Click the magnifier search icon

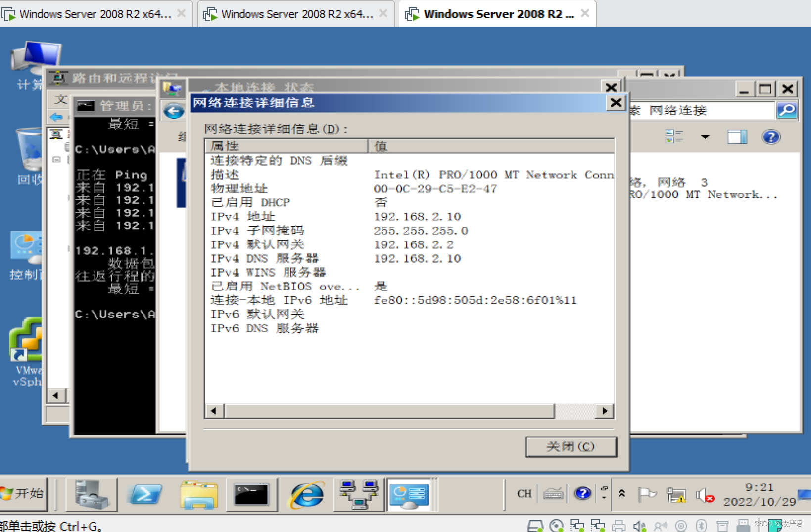coord(787,110)
